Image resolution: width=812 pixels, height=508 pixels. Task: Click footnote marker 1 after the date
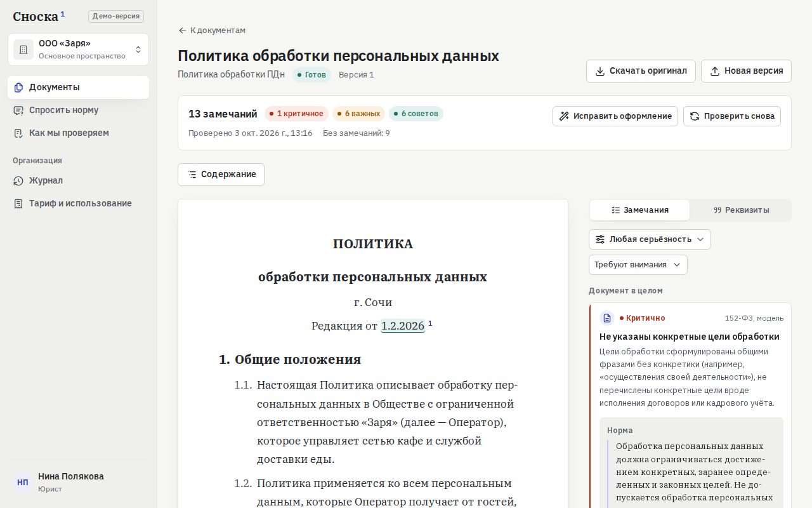pyautogui.click(x=430, y=323)
